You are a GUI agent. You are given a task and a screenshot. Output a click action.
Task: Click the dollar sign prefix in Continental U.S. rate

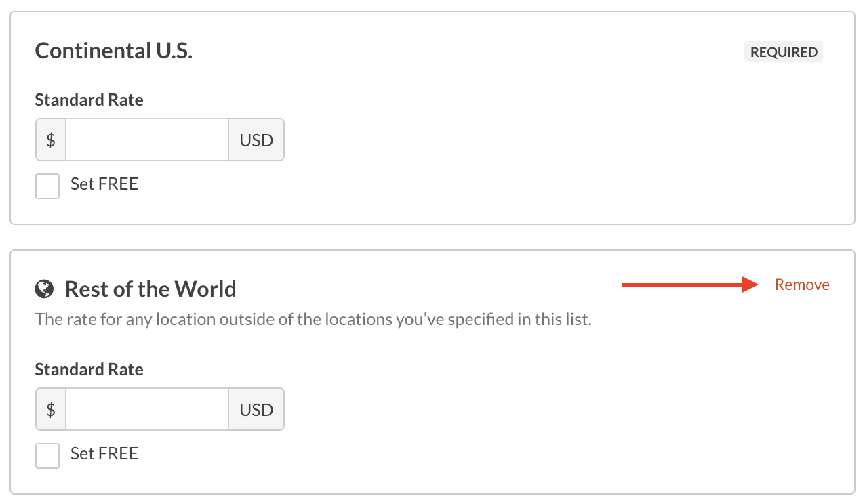[x=51, y=140]
